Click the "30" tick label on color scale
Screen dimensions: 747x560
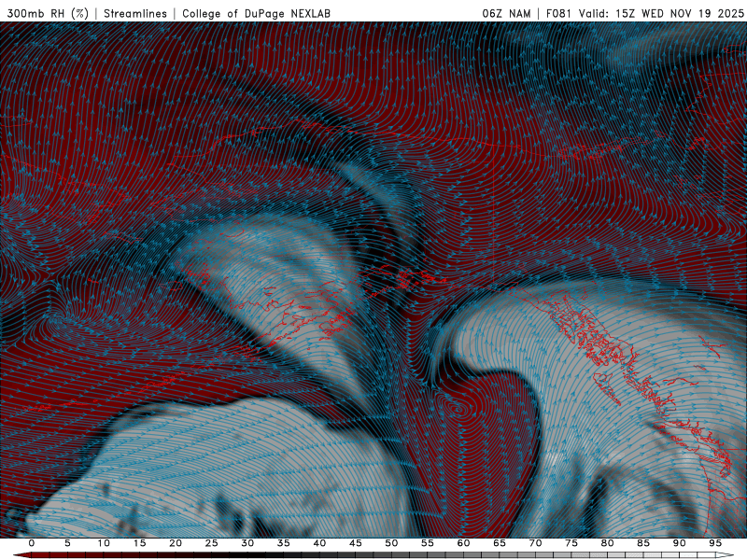(247, 543)
